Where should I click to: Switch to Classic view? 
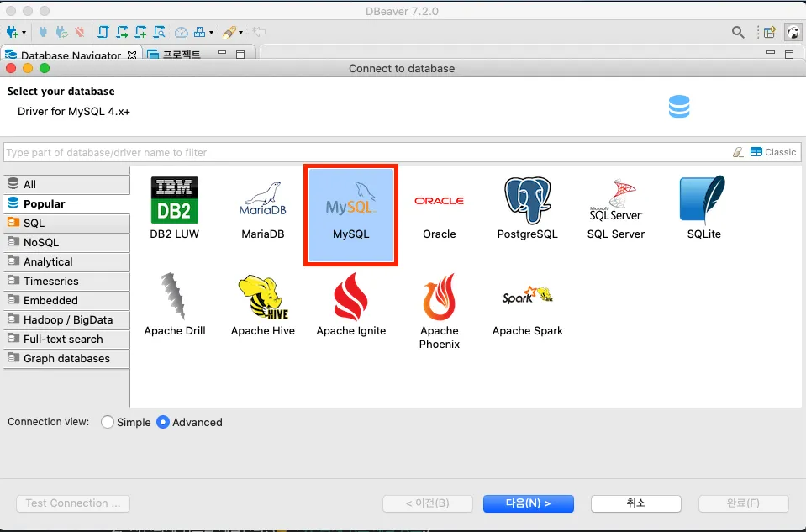773,152
